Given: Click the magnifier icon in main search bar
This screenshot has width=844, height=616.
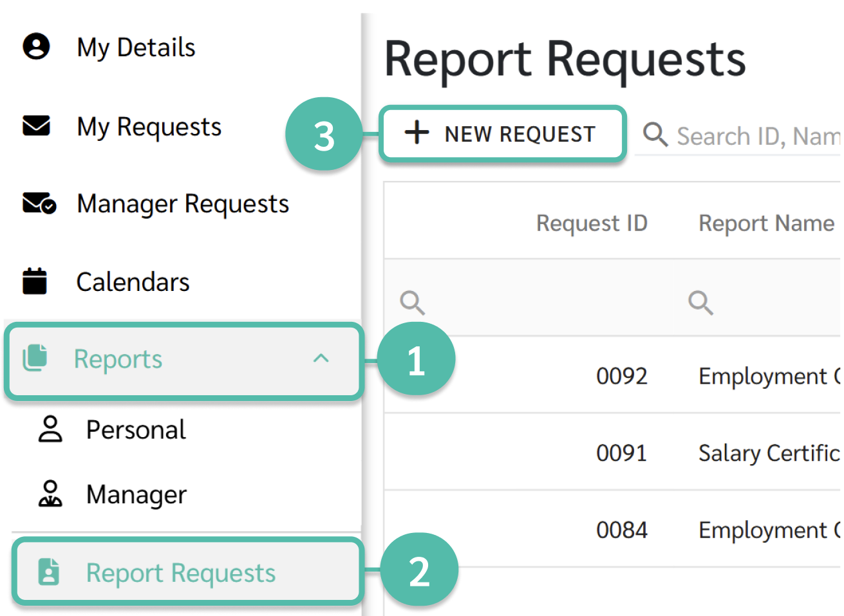Looking at the screenshot, I should pos(655,135).
